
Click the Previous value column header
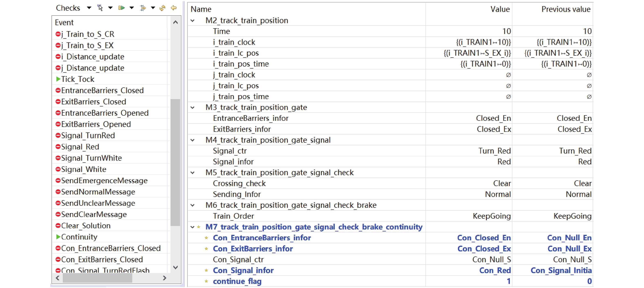[565, 9]
